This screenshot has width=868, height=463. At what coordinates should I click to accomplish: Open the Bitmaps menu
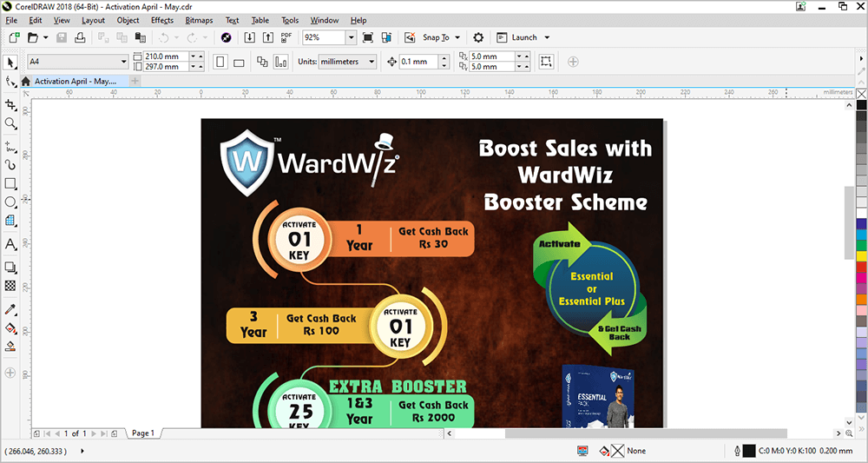pos(199,21)
